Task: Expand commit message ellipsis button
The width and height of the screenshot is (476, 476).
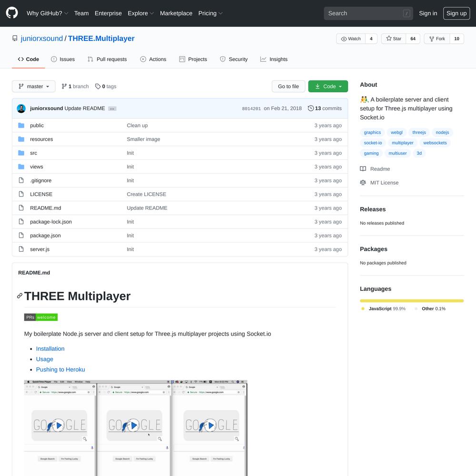Action: click(112, 109)
